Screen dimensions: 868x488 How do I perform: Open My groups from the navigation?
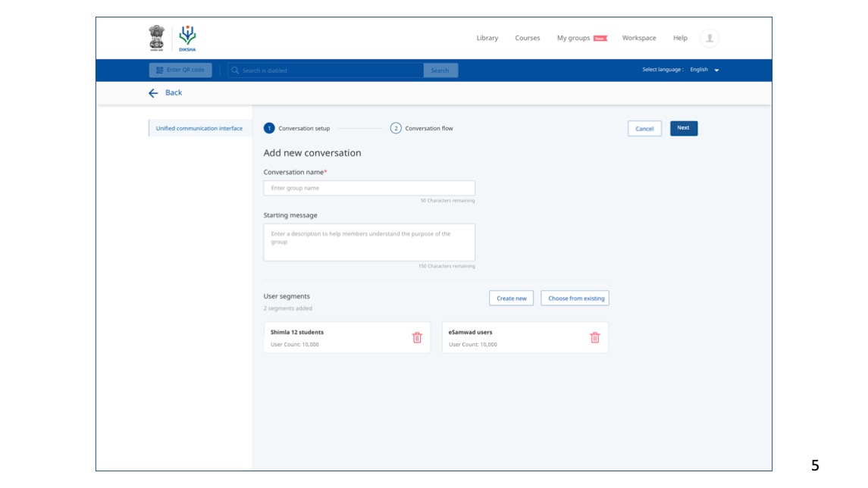[572, 36]
